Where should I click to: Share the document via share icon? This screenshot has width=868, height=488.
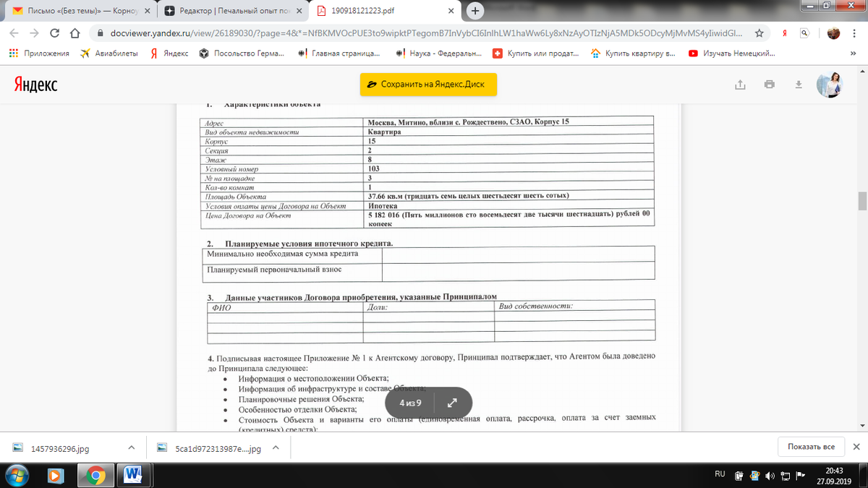pyautogui.click(x=740, y=85)
